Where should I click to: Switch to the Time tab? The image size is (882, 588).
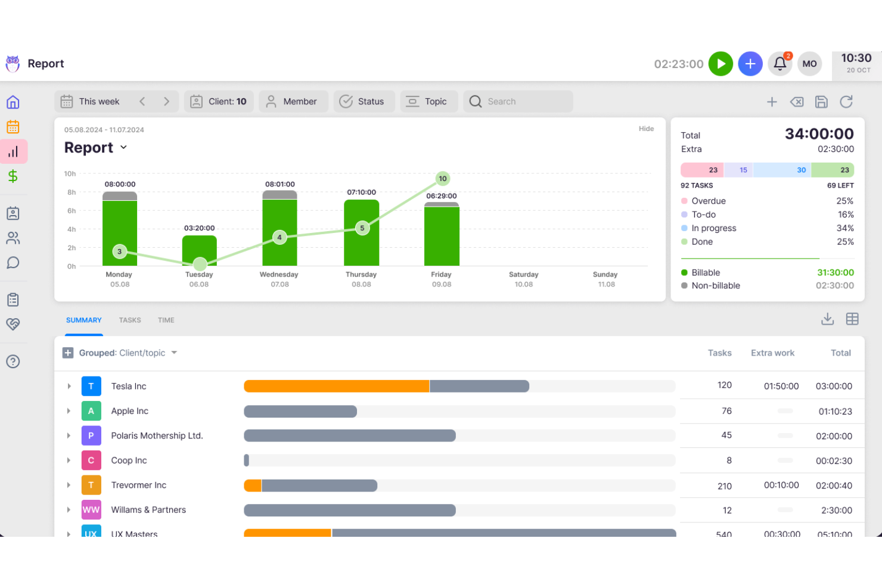(x=166, y=320)
